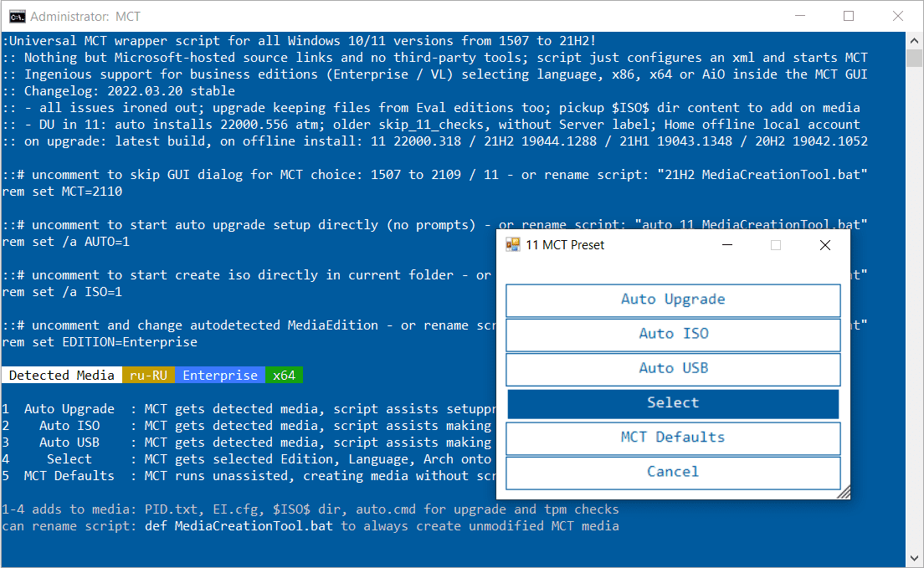Viewport: 924px width, 568px height.
Task: Click 'rem set /a ISO=1' line
Action: pyautogui.click(x=63, y=292)
